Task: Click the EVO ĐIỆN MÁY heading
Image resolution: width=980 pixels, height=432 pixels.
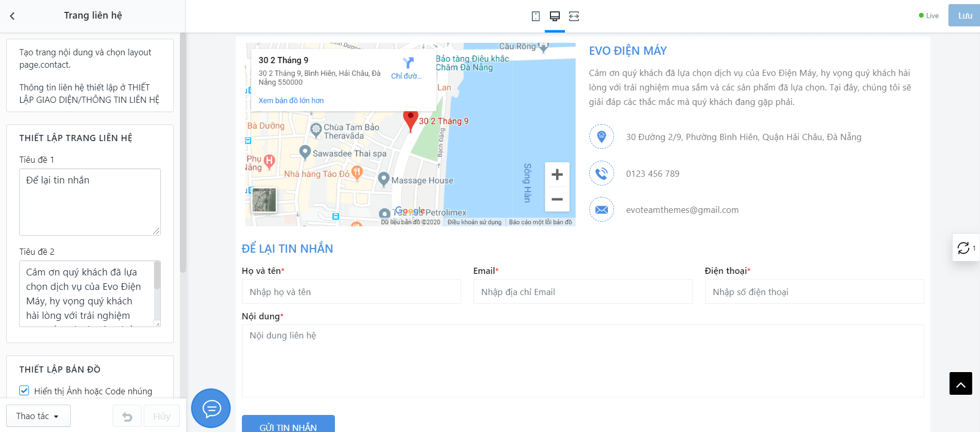Action: (628, 51)
